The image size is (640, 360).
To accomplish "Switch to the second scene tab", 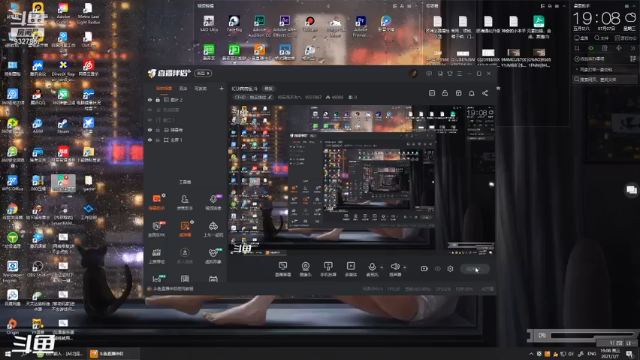I will coord(183,88).
